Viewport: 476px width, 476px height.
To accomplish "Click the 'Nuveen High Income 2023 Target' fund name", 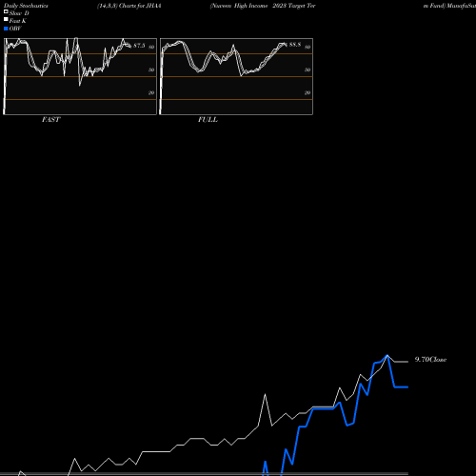I will point(263,6).
